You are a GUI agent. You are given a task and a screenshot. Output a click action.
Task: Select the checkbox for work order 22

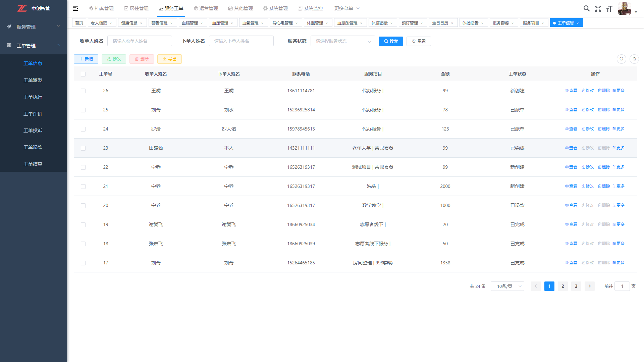pyautogui.click(x=83, y=167)
